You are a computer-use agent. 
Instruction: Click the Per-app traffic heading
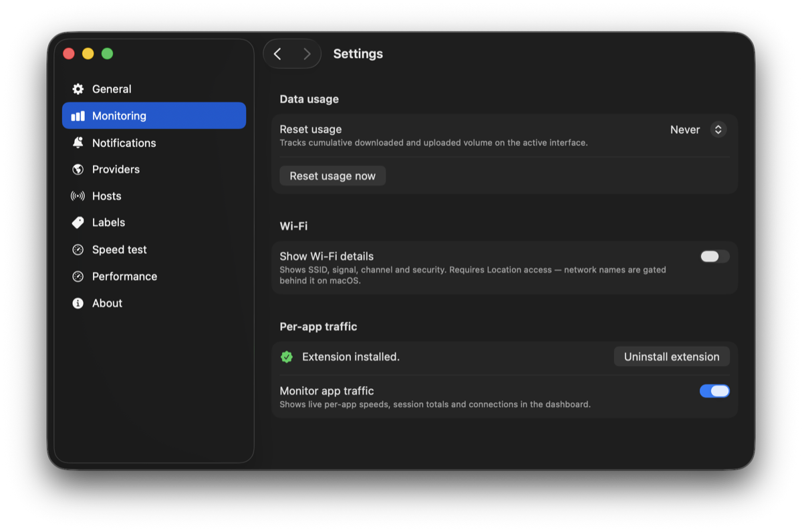pos(318,326)
